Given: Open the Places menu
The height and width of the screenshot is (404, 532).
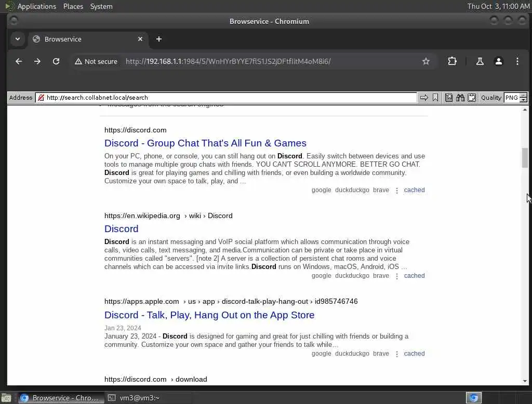Looking at the screenshot, I should coord(73,6).
